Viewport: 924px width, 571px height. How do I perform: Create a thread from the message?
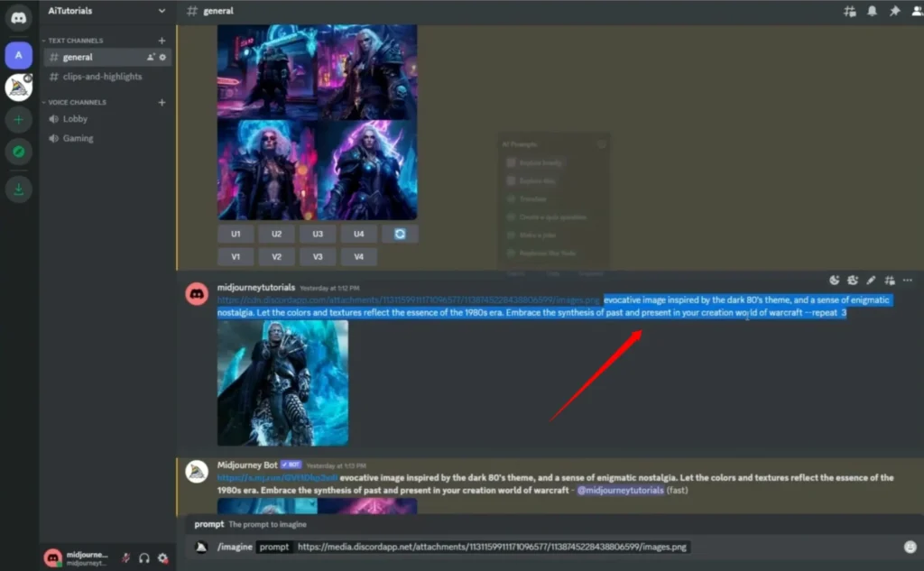[889, 281]
